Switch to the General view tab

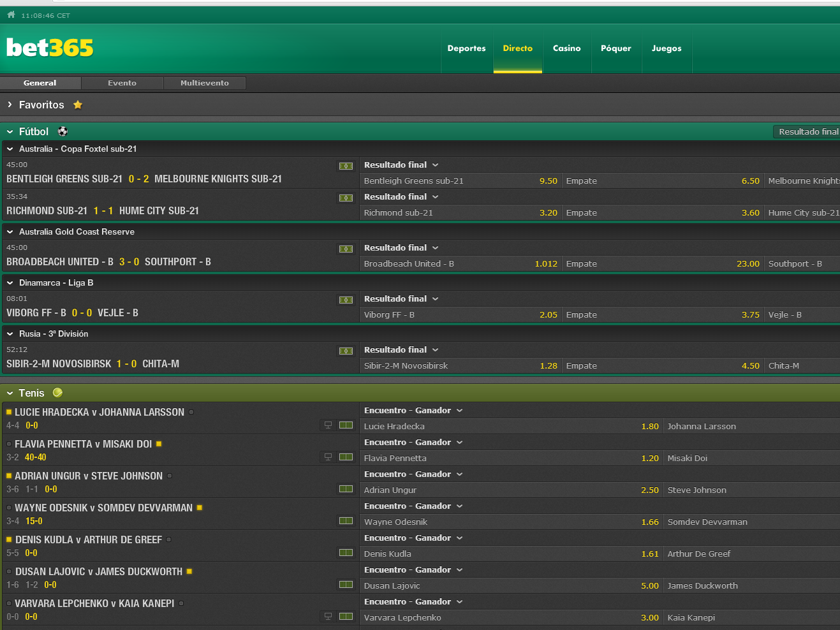pos(40,83)
